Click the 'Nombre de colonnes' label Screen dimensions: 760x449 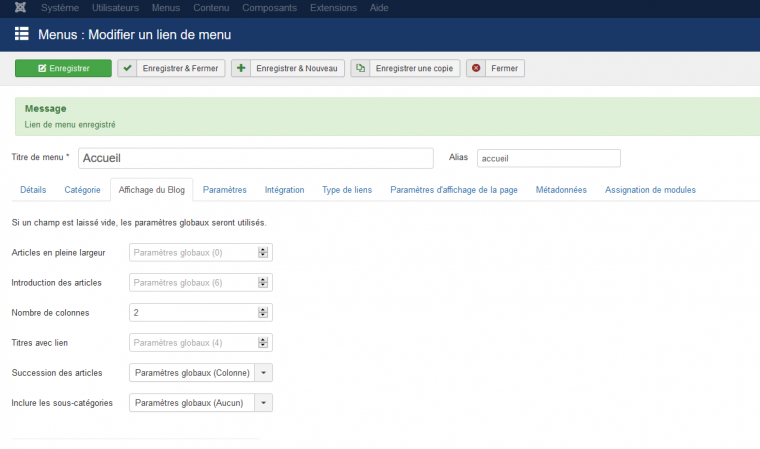[x=50, y=313]
